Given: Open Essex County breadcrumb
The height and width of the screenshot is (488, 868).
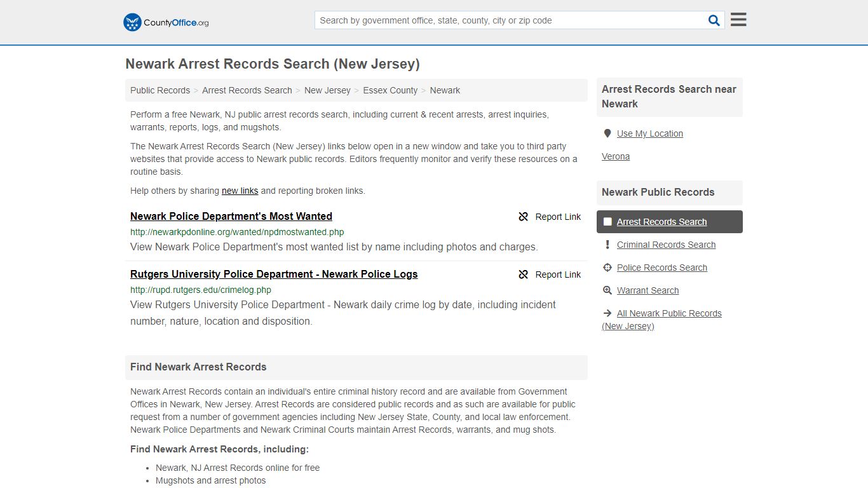Looking at the screenshot, I should [x=390, y=90].
